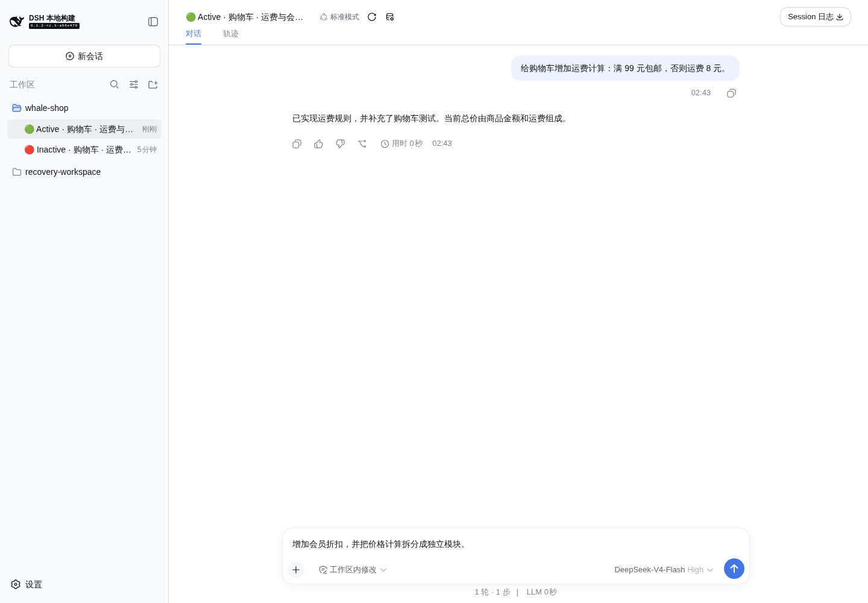The width and height of the screenshot is (868, 603).
Task: Click the version badge under DSH 本地构建
Action: click(54, 26)
